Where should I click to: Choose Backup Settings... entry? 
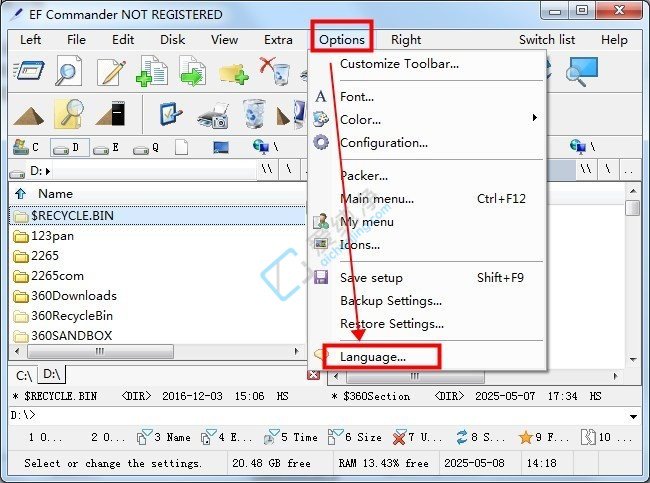coord(427,301)
